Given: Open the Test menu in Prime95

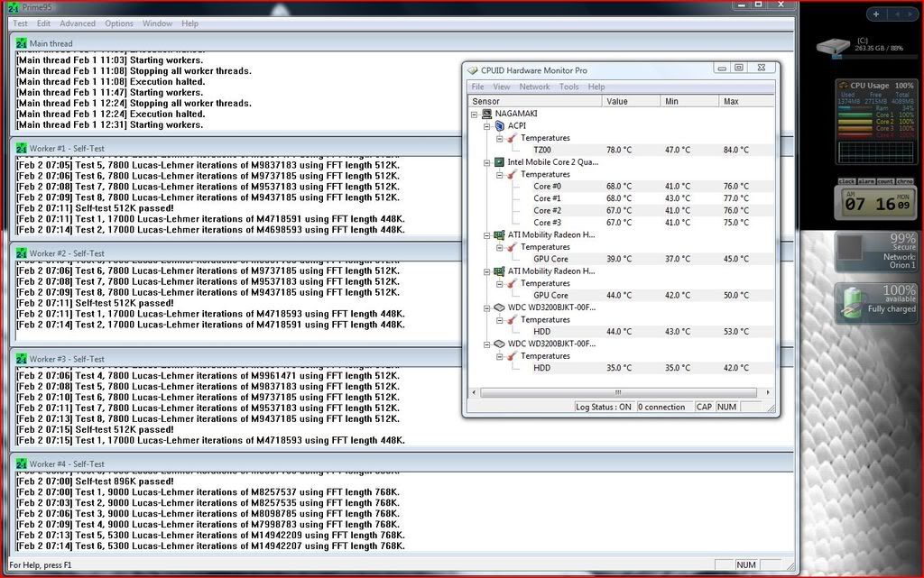Looking at the screenshot, I should coord(20,23).
